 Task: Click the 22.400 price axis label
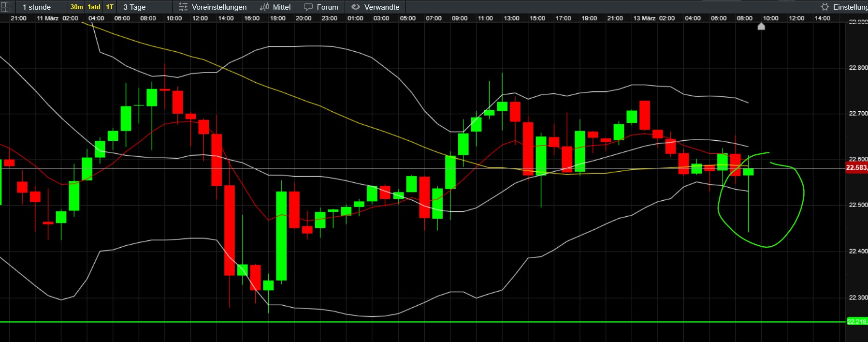[858, 251]
